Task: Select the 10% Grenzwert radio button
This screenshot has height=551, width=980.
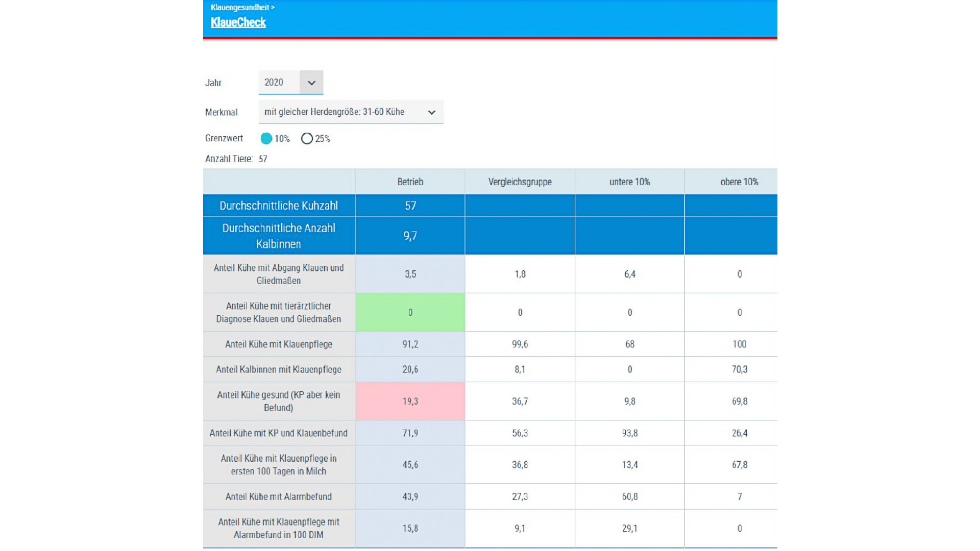Action: pos(266,138)
